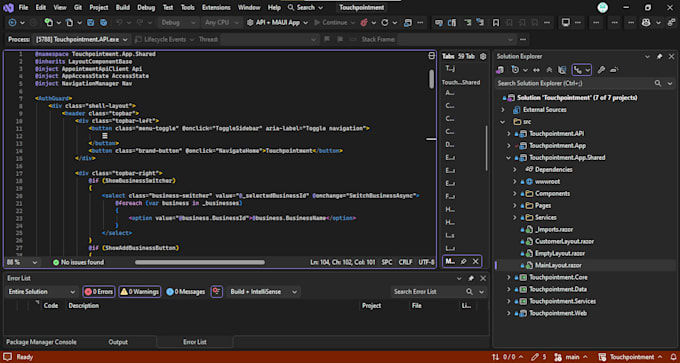Open the Build menu
Viewport: 680px width, 363px height.
point(123,8)
